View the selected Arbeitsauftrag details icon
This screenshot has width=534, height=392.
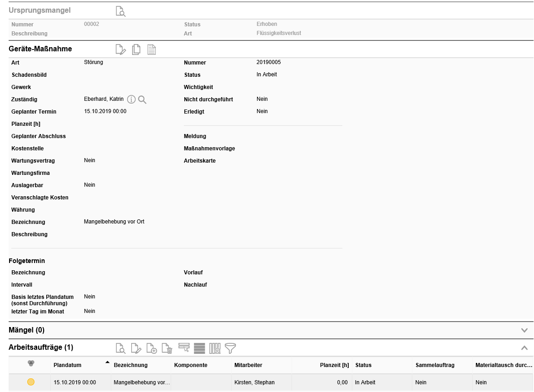tap(120, 348)
